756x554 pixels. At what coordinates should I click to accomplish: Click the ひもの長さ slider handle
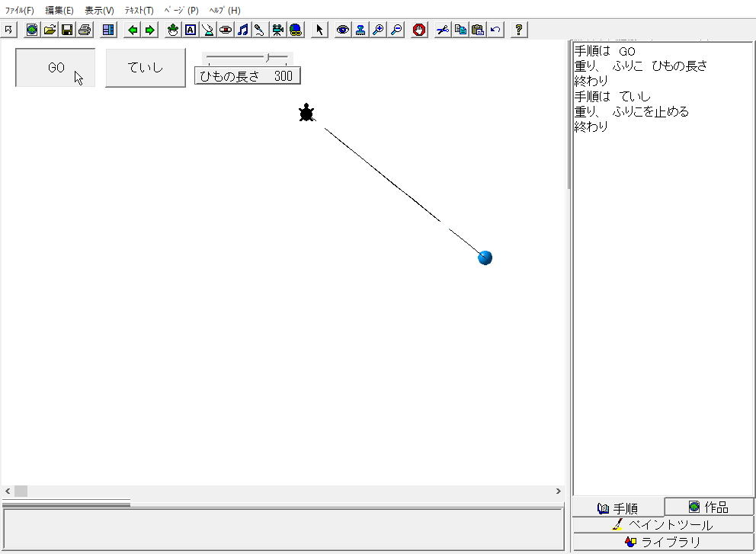pos(267,57)
